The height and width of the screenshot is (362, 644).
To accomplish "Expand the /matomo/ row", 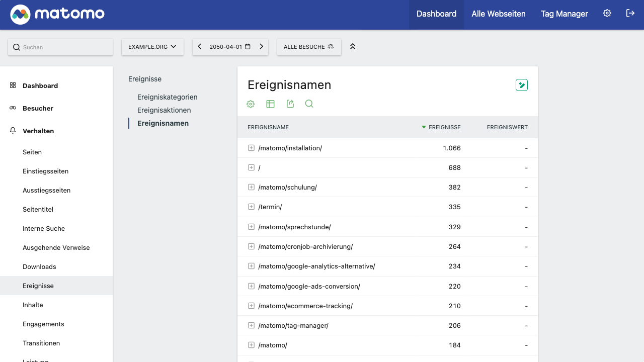I will (x=251, y=345).
